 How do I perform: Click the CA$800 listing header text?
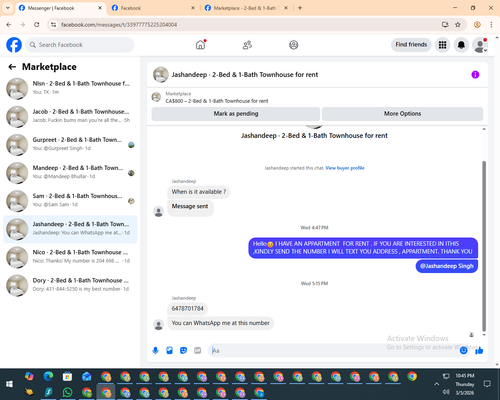(217, 101)
